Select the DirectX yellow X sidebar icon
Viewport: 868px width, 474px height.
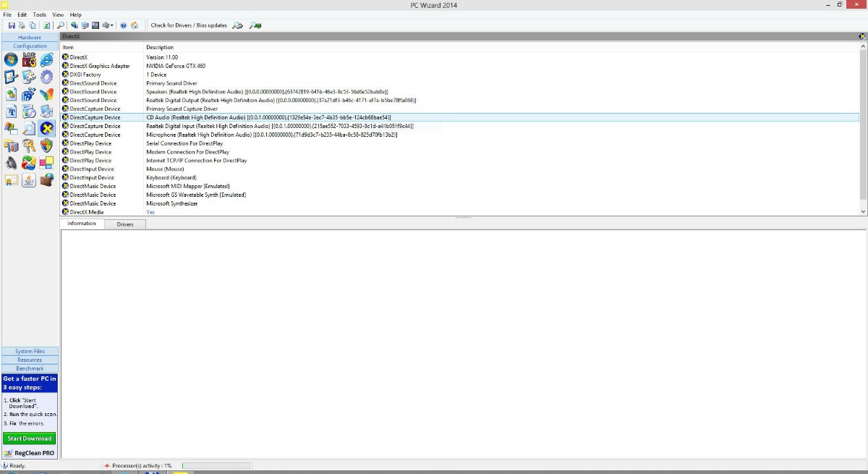pos(46,129)
